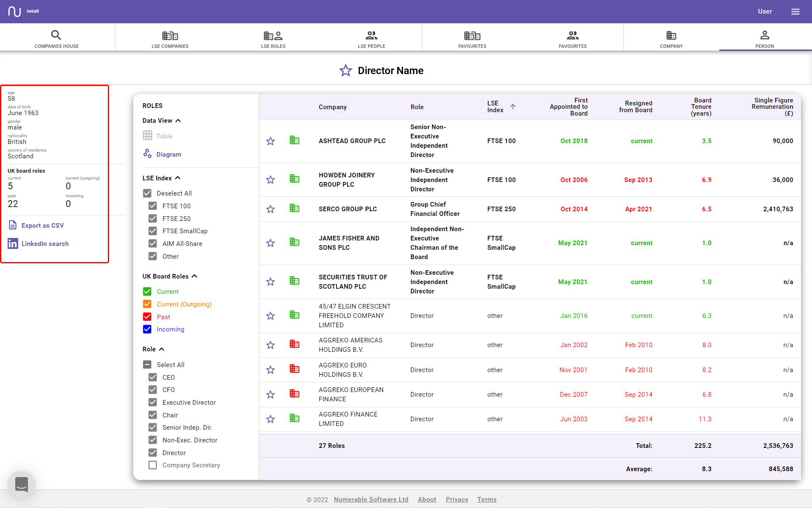Open the chat widget icon at bottom left
This screenshot has height=508, width=812.
point(22,484)
